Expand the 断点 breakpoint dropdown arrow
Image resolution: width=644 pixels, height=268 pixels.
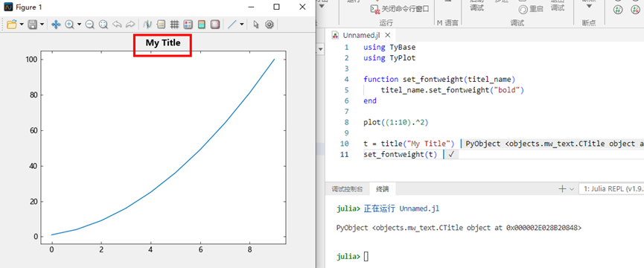point(589,6)
